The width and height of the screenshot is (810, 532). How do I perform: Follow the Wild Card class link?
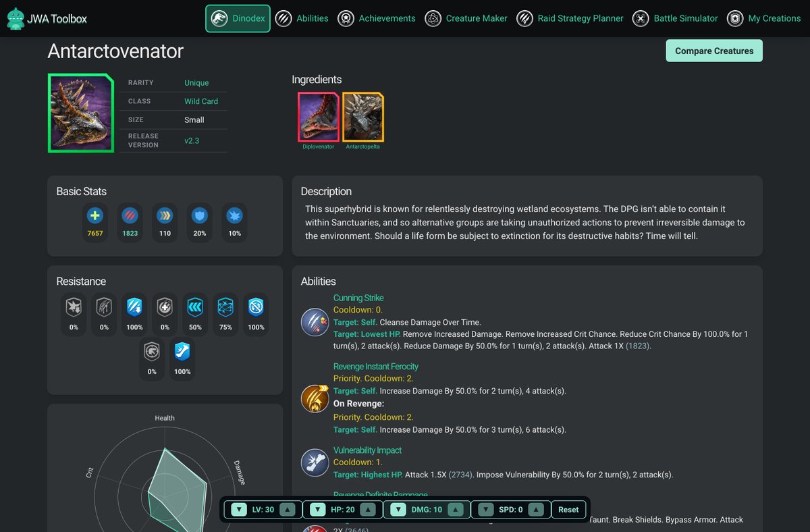coord(201,101)
